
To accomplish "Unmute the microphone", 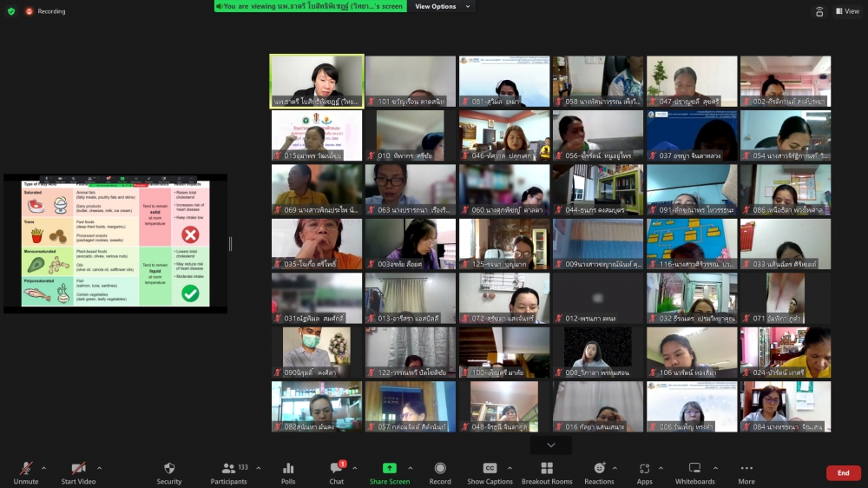I will 26,472.
